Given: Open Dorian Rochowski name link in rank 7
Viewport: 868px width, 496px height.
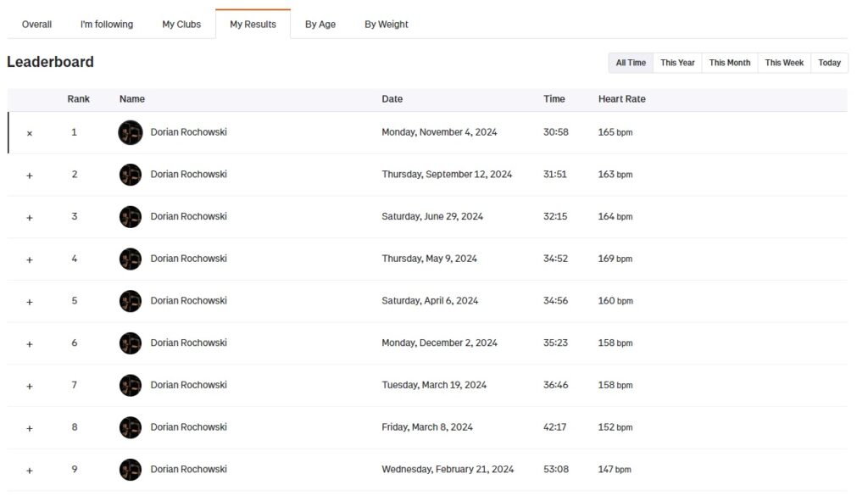Looking at the screenshot, I should pos(188,385).
